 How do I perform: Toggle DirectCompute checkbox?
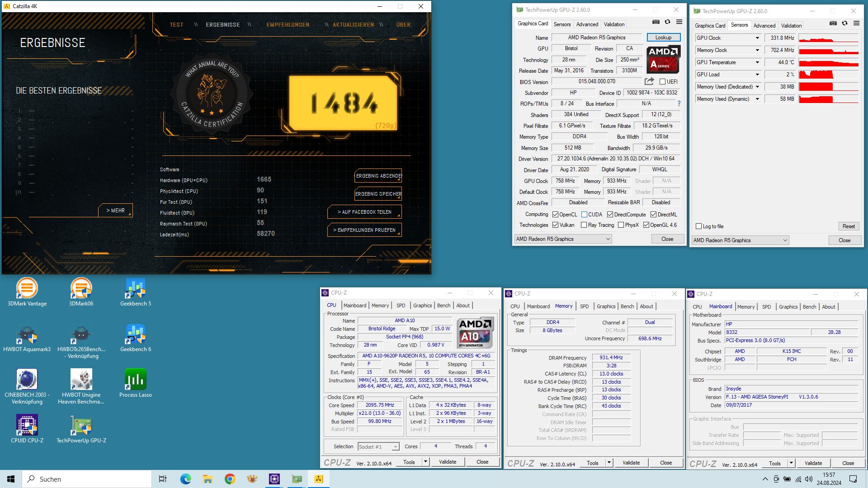(x=610, y=215)
